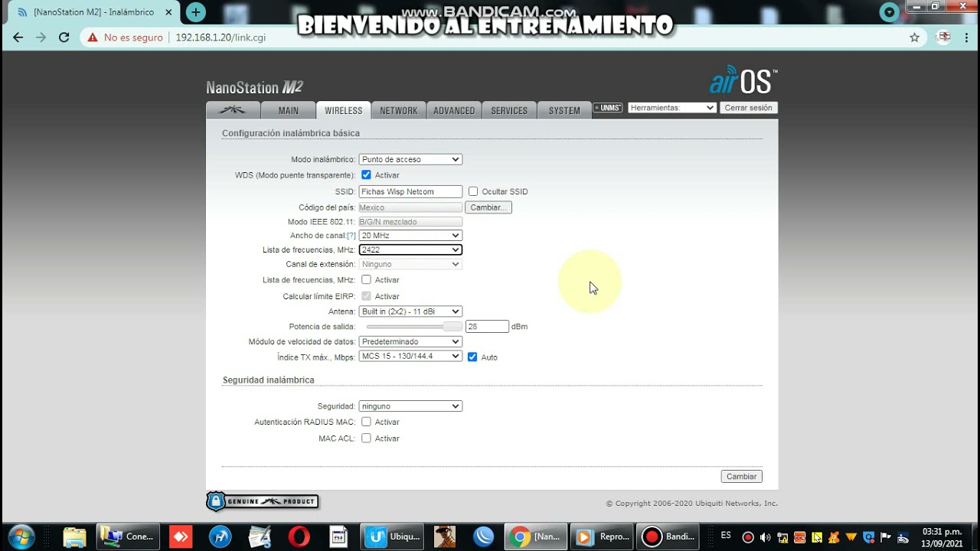Click the Cambiar... country code button
This screenshot has height=551, width=980.
(488, 207)
